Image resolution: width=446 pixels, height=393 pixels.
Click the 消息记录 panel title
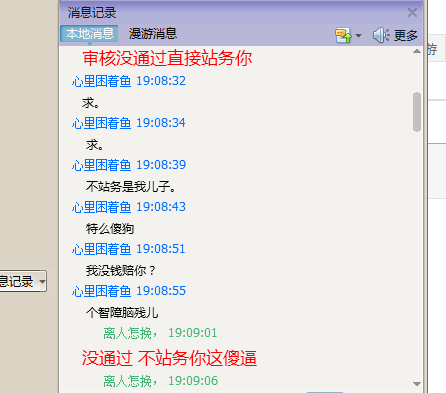coord(92,13)
